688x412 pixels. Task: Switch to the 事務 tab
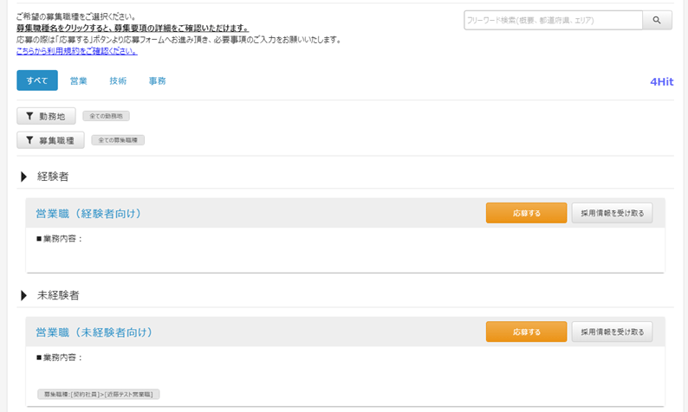(x=157, y=81)
